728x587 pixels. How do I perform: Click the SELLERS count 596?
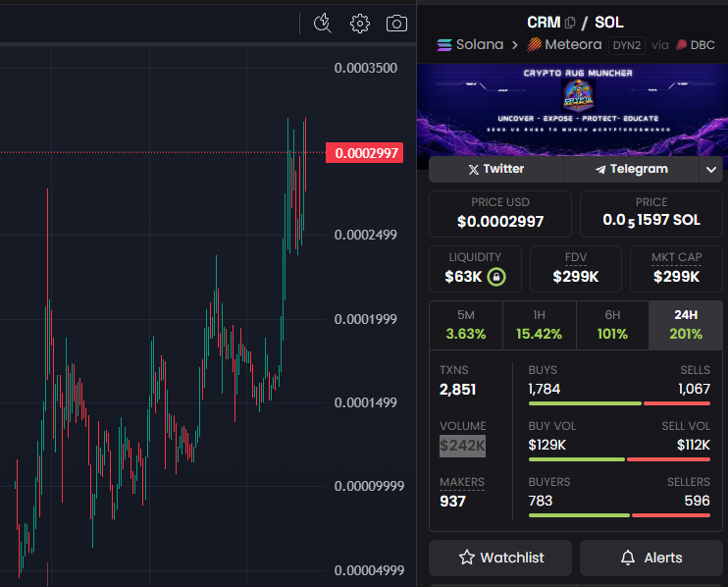[x=697, y=501]
